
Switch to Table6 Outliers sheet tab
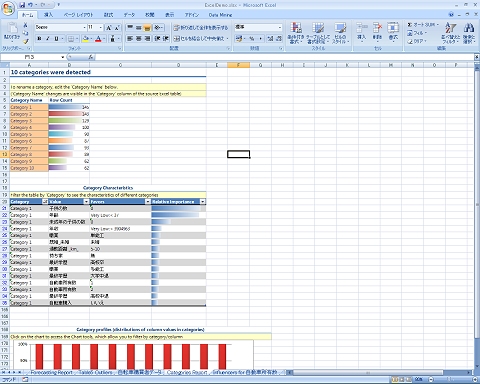click(95, 372)
